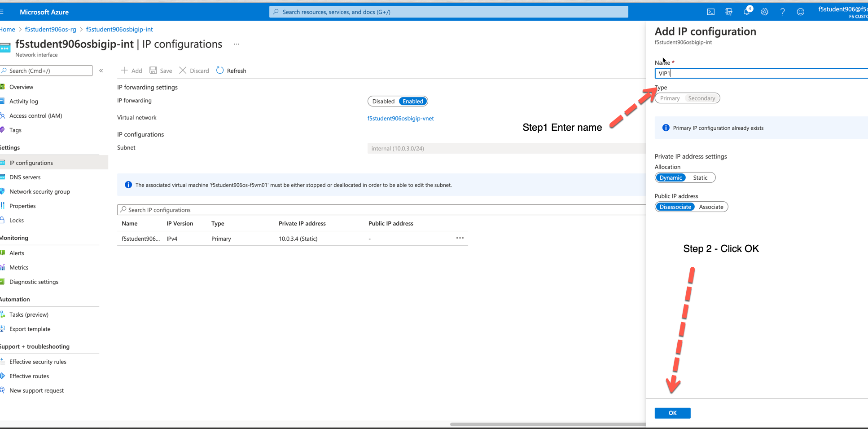Click the f5student906 account menu

click(x=842, y=12)
